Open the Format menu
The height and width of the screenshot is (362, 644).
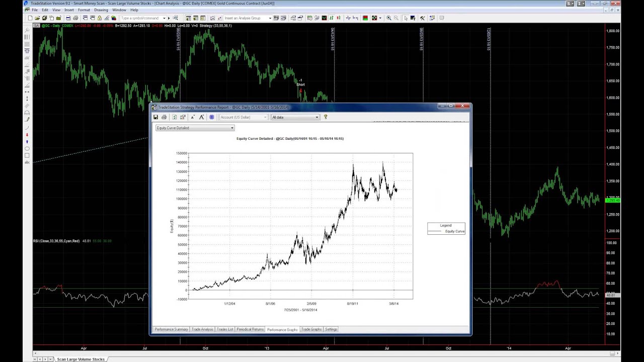coord(84,10)
